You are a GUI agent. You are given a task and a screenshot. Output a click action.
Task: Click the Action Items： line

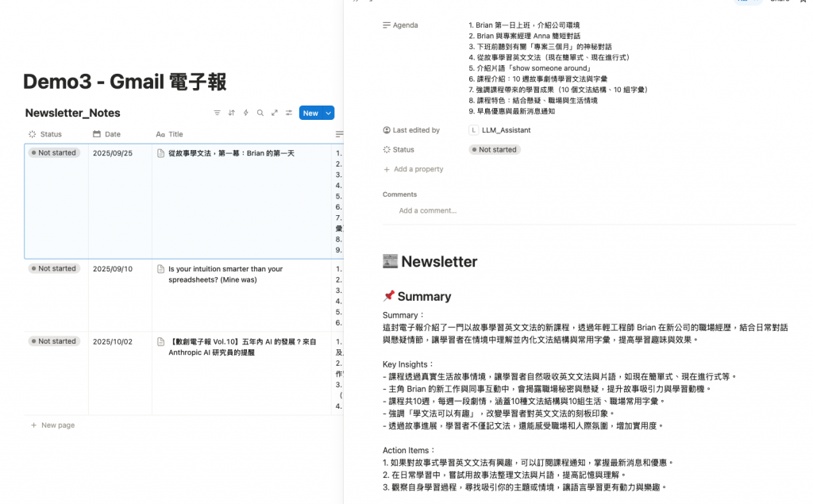pos(410,451)
